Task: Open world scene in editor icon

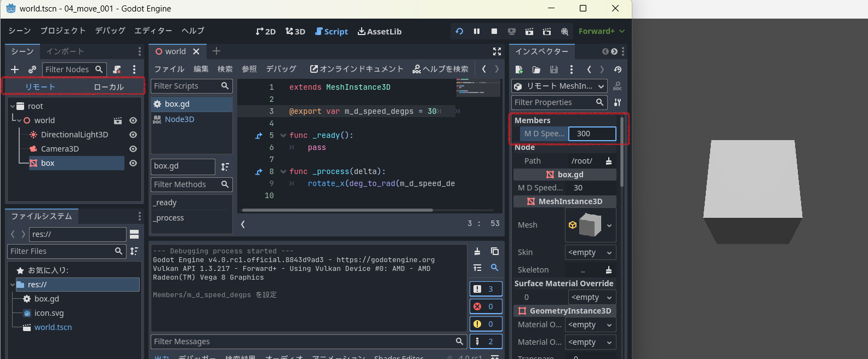Action: (x=117, y=120)
